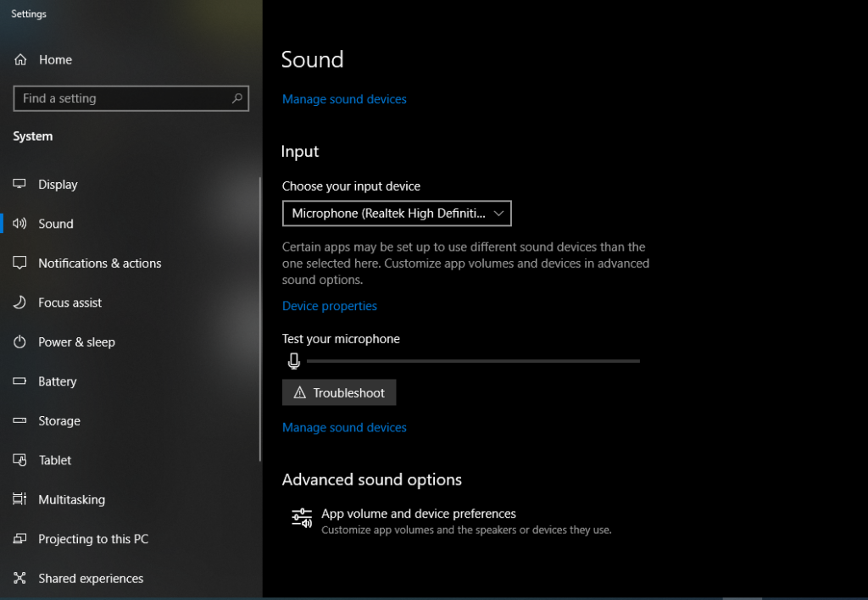Screen dimensions: 868x600
Task: Open the Device properties link
Action: coord(330,306)
